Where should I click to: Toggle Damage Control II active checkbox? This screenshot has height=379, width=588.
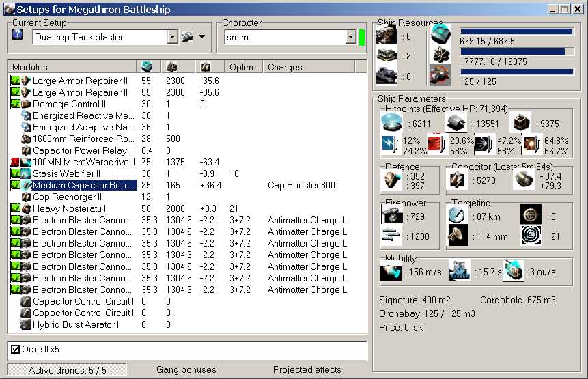16,104
